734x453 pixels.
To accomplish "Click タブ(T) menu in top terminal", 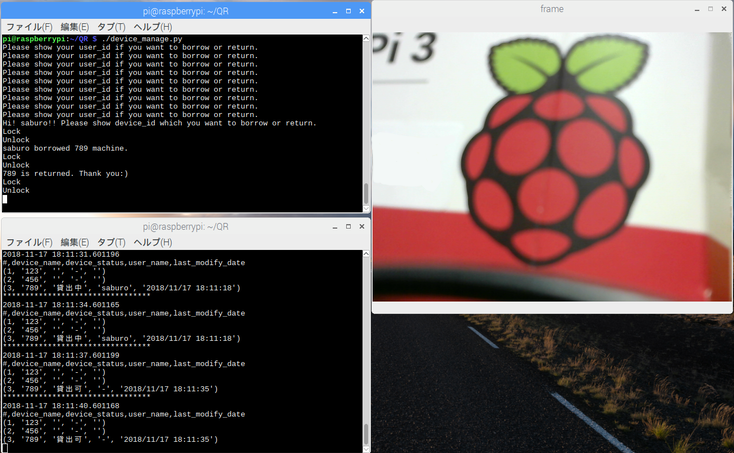I will point(113,25).
